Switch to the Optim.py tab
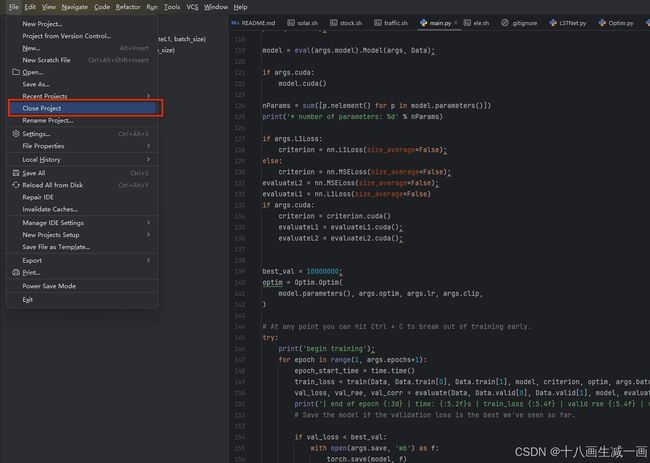This screenshot has width=650, height=463. pos(616,23)
